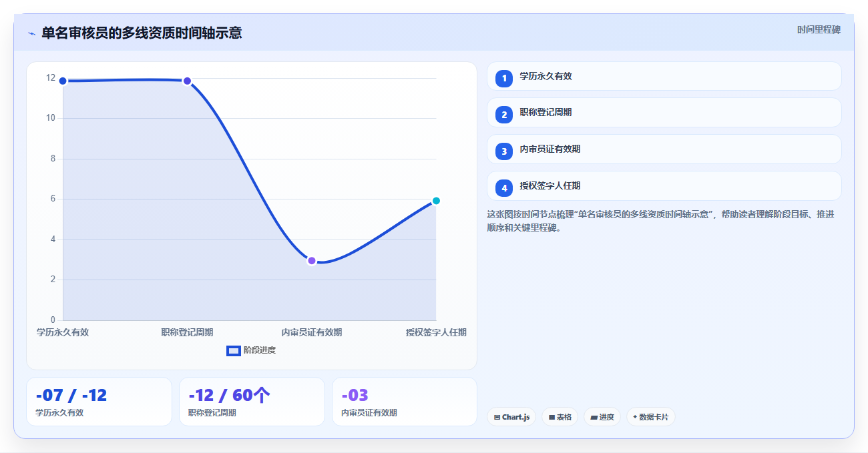Click the description paragraph under the steps
The image size is (868, 453).
coord(661,221)
